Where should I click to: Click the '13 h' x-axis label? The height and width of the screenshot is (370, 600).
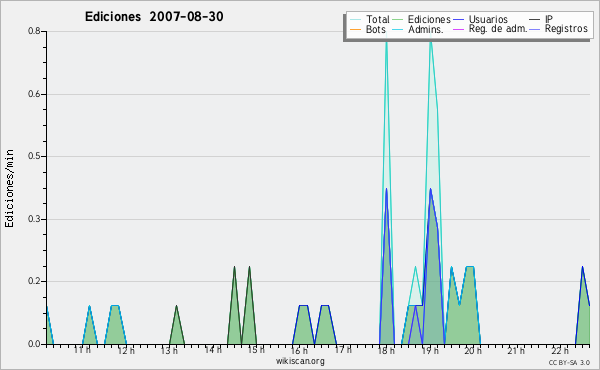tap(169, 350)
